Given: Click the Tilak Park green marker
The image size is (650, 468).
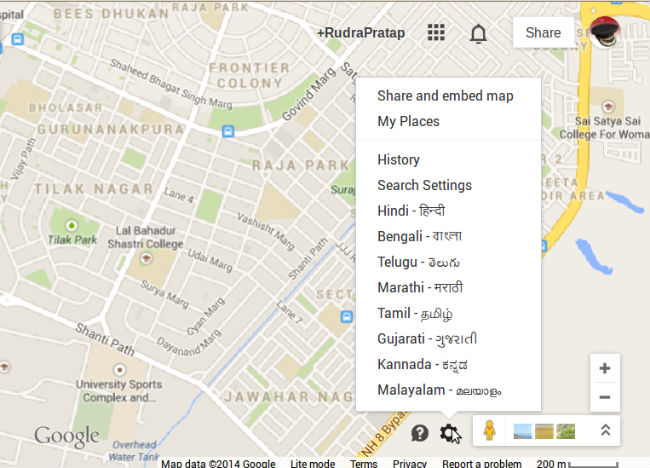Looking at the screenshot, I should [71, 226].
